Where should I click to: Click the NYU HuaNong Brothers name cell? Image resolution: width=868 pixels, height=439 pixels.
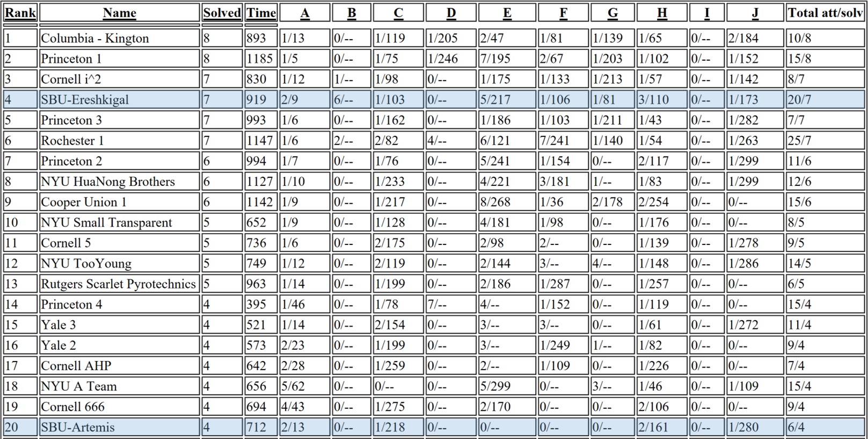(108, 182)
